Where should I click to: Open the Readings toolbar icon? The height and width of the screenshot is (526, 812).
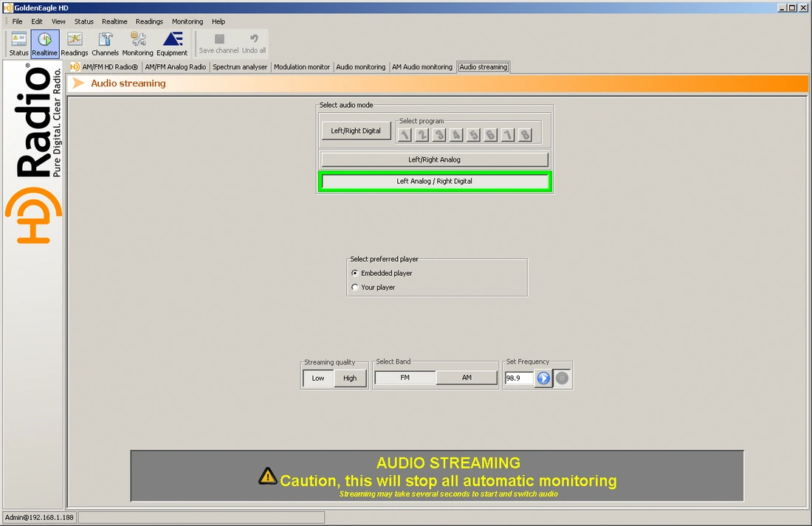click(74, 44)
